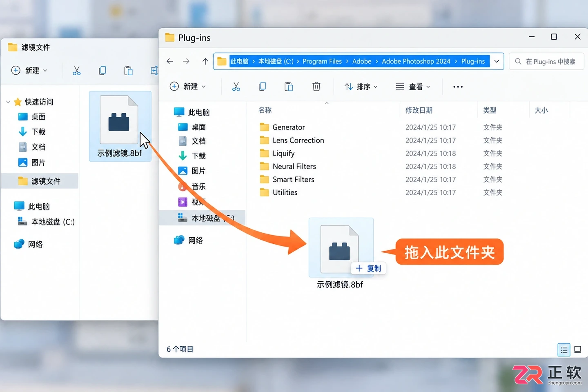Image resolution: width=588 pixels, height=392 pixels.
Task: Click the Generator folder icon
Action: (x=265, y=127)
